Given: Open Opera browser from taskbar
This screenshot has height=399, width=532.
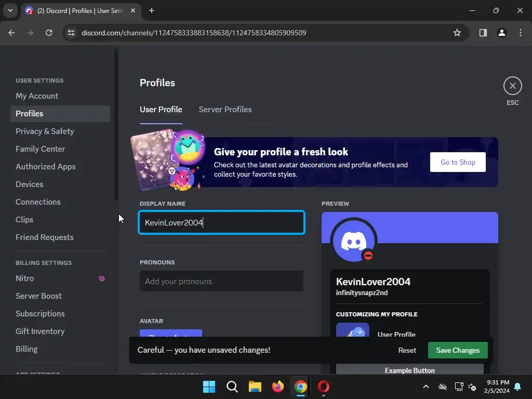Looking at the screenshot, I should point(323,387).
